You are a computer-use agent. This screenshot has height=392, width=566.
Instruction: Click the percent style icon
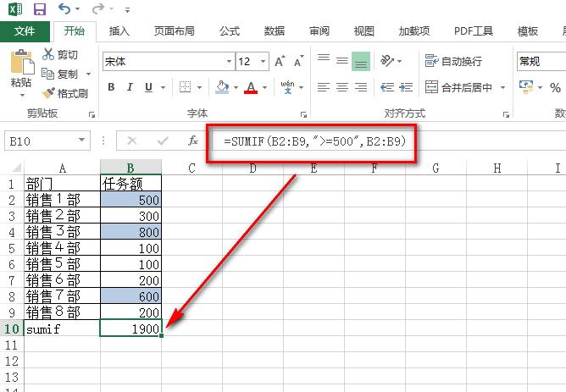coord(555,88)
